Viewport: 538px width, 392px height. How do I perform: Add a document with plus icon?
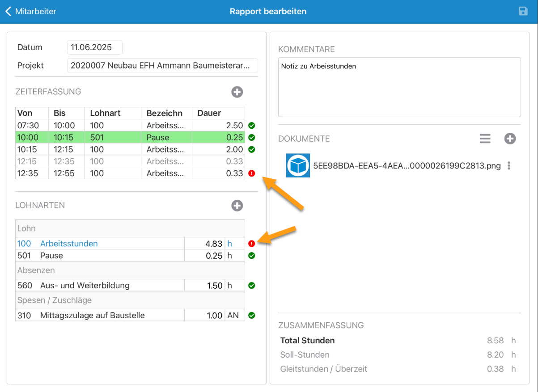[x=510, y=139]
